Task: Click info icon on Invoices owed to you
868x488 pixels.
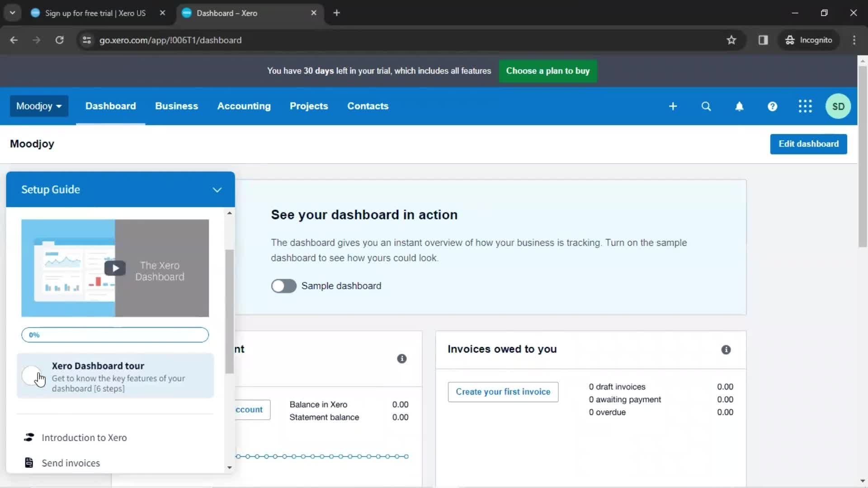Action: coord(726,350)
